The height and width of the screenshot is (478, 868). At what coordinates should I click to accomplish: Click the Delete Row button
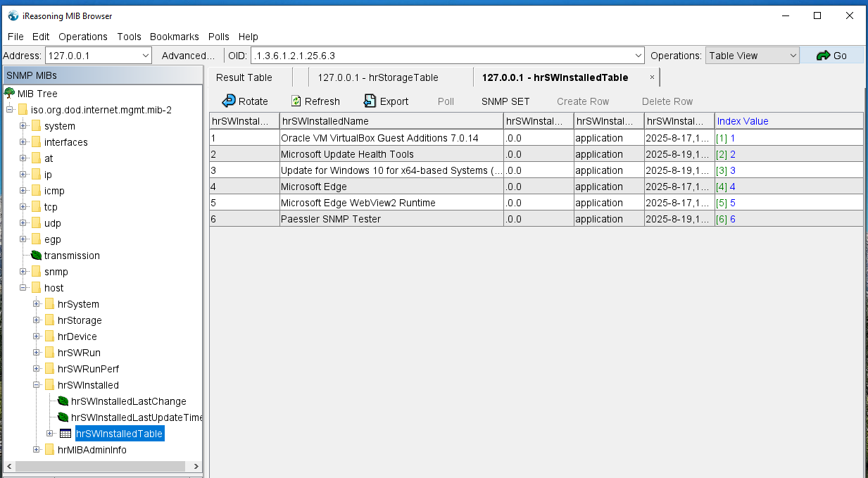point(667,101)
